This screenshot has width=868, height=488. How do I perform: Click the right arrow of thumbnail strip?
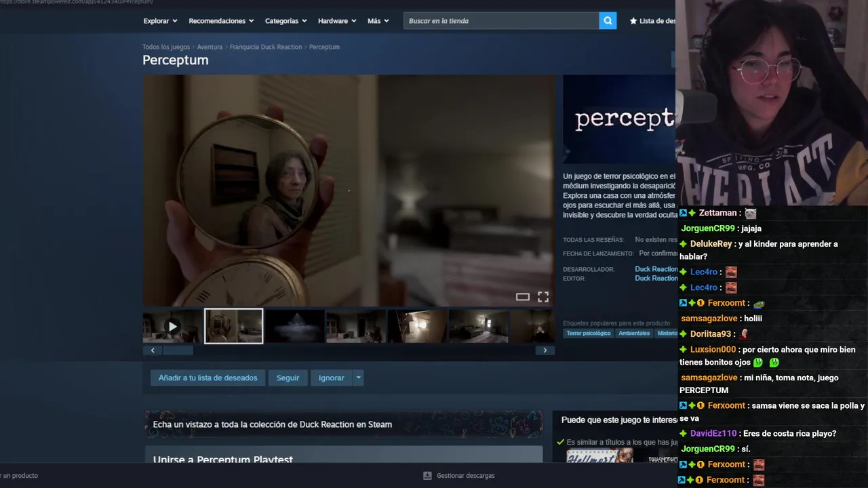pyautogui.click(x=545, y=350)
